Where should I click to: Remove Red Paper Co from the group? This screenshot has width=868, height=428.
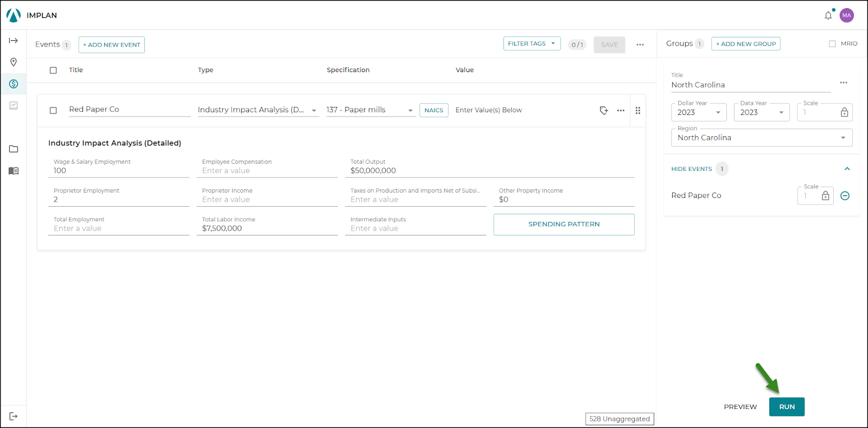coord(845,196)
